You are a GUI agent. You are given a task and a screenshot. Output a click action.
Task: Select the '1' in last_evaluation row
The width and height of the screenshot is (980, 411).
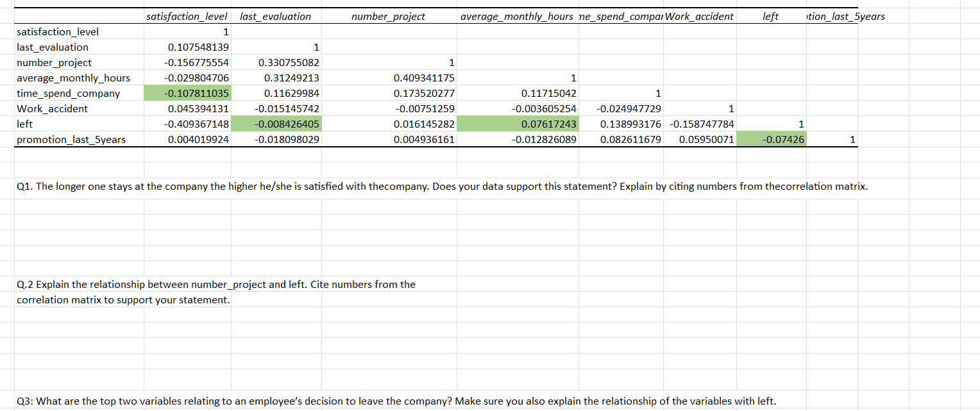coord(276,47)
